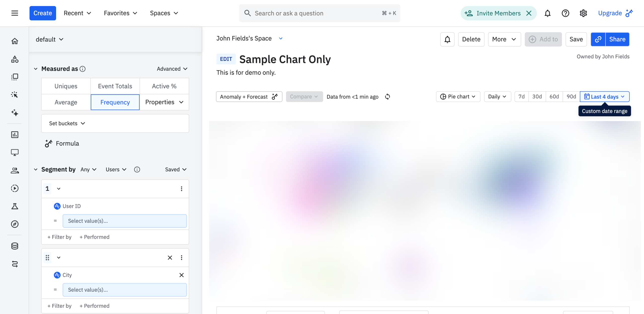Select the 30d date range tab

point(537,97)
